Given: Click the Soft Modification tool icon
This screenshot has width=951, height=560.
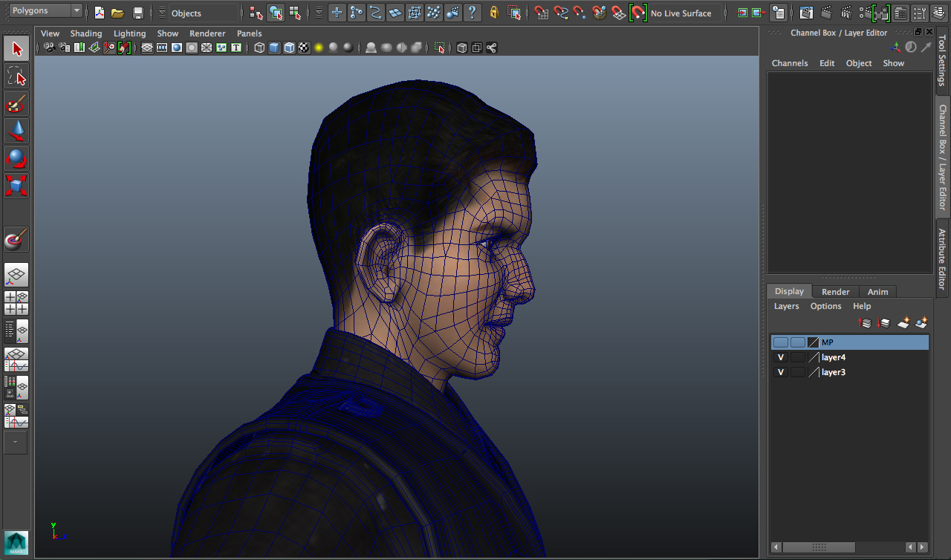Looking at the screenshot, I should pos(16,239).
